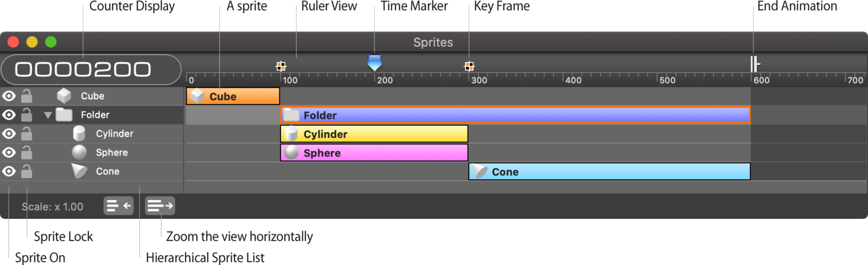Click the zoom in horizontally button
Screen dimensions: 868x265
160,206
